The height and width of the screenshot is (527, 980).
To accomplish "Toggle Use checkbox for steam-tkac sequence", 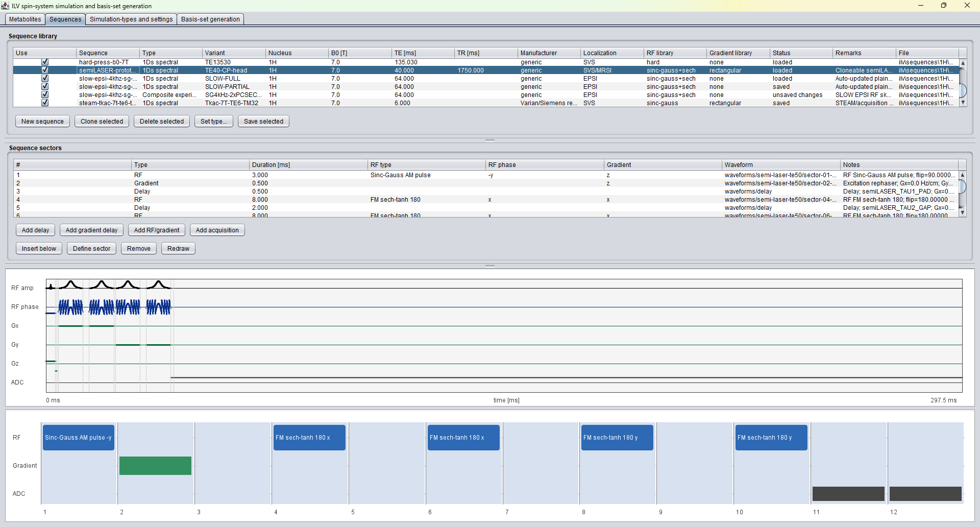I will coord(45,103).
